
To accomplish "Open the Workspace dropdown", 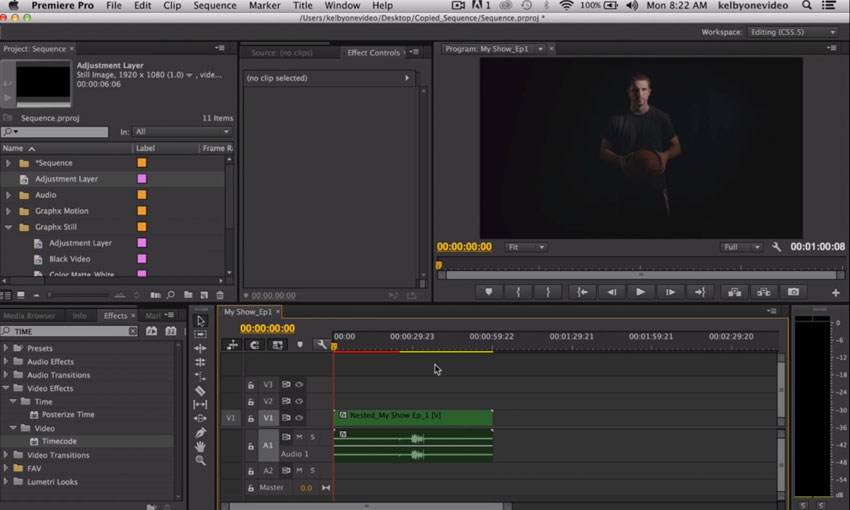I will (x=793, y=32).
